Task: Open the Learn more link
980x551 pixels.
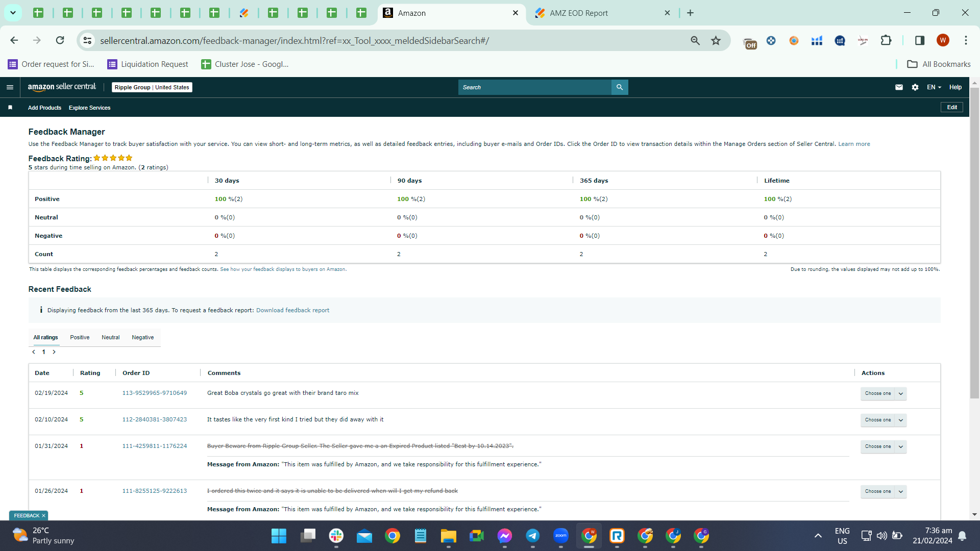Action: click(854, 144)
